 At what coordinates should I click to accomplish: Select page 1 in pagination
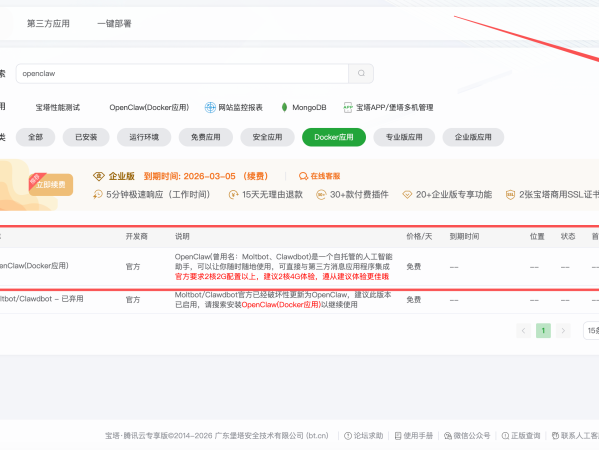pyautogui.click(x=543, y=330)
